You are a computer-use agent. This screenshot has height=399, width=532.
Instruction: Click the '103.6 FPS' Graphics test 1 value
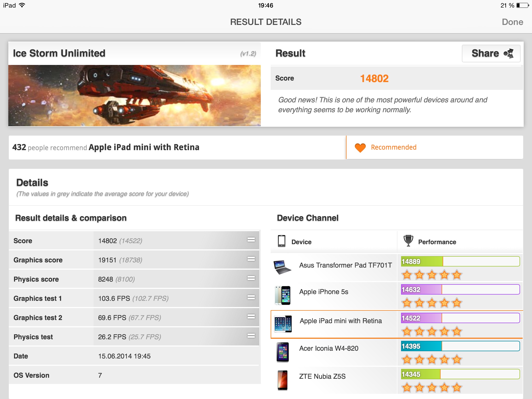coord(114,298)
